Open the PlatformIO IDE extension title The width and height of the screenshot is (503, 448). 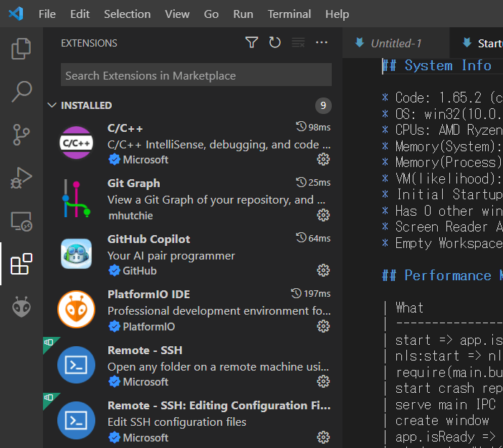149,295
